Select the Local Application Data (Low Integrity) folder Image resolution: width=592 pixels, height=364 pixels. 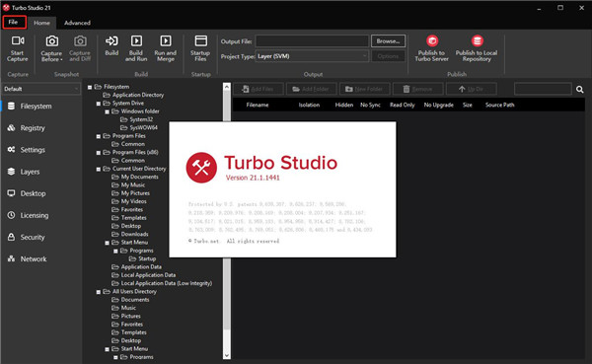coord(162,283)
